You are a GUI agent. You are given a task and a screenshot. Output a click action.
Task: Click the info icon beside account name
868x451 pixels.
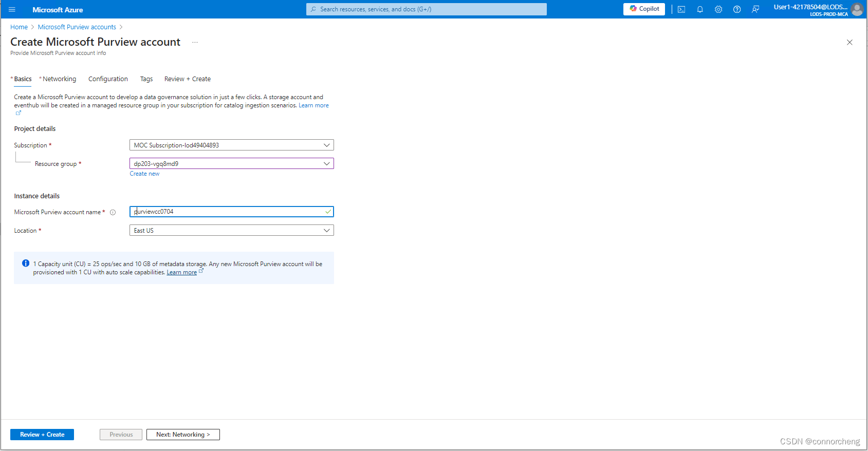[x=113, y=212]
